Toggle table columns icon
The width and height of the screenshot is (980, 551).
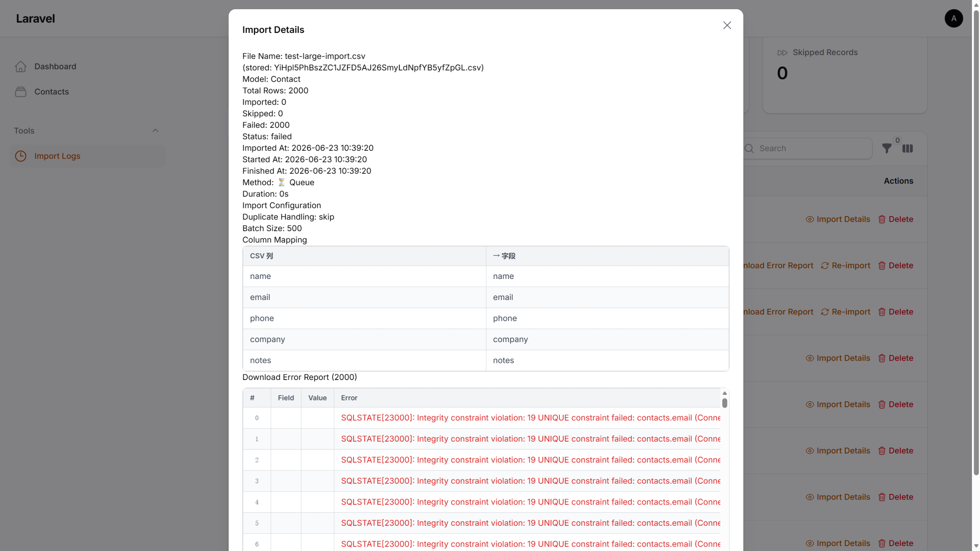coord(907,149)
